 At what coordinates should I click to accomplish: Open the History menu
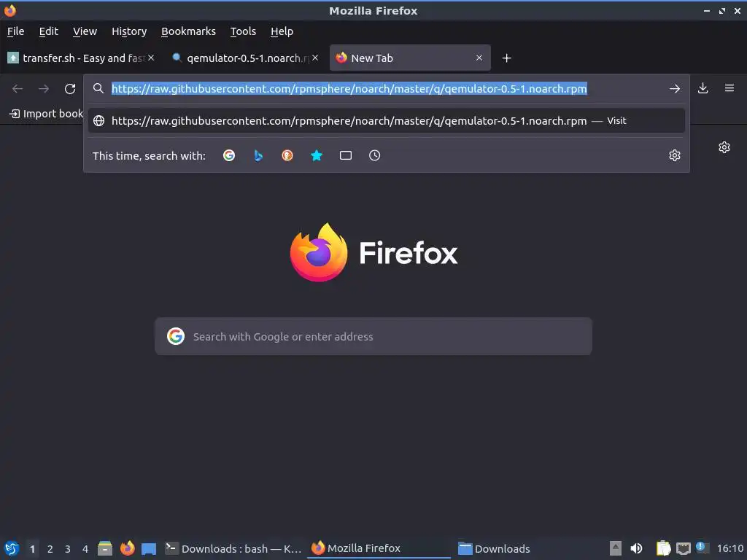[x=129, y=31]
